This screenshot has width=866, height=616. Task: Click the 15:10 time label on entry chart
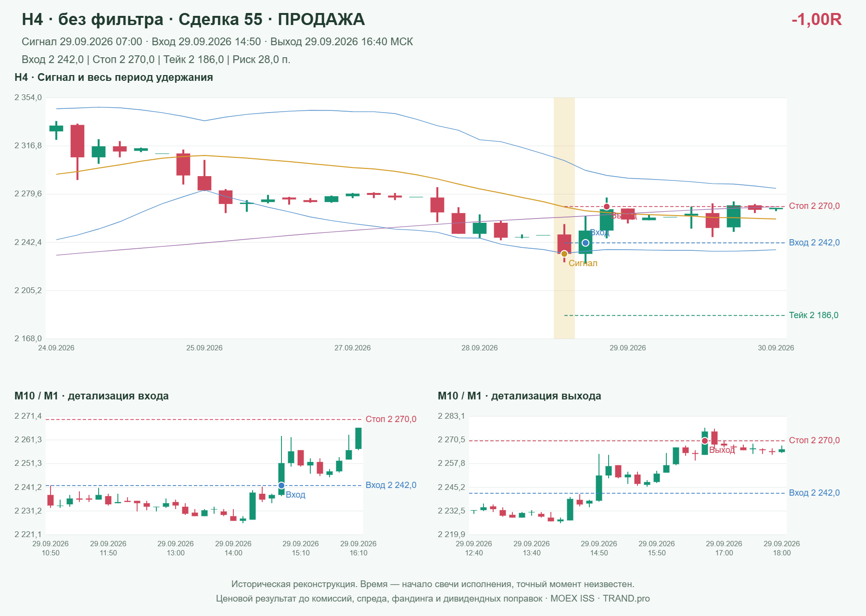click(x=301, y=553)
